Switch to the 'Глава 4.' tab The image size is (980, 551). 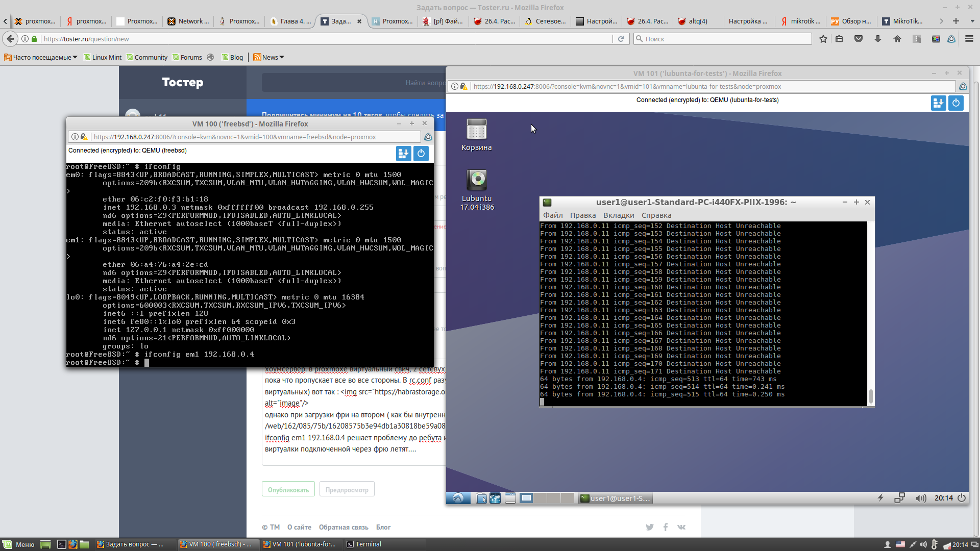pos(290,21)
